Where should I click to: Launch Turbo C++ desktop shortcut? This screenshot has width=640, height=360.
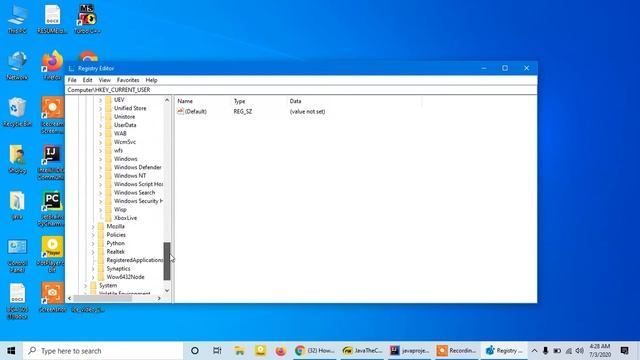coord(87,19)
